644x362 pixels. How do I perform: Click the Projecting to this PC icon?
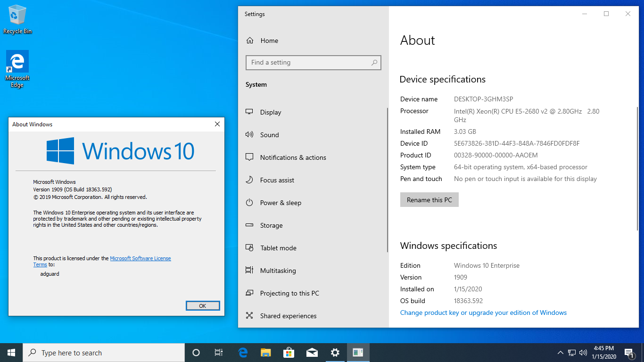[249, 293]
